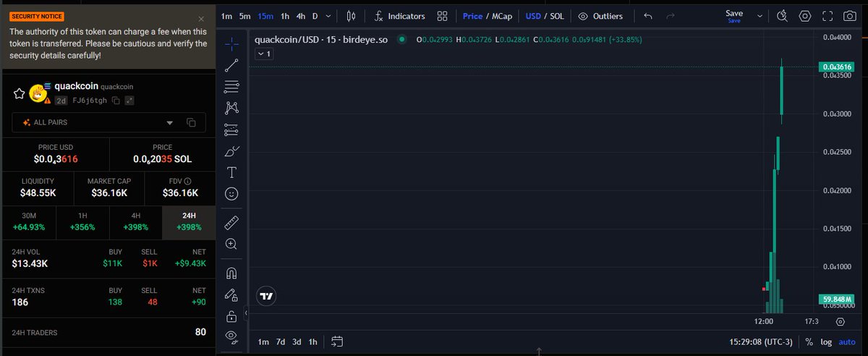Switch chart to 5m interval
Screen dimensions: 868x356
click(245, 16)
